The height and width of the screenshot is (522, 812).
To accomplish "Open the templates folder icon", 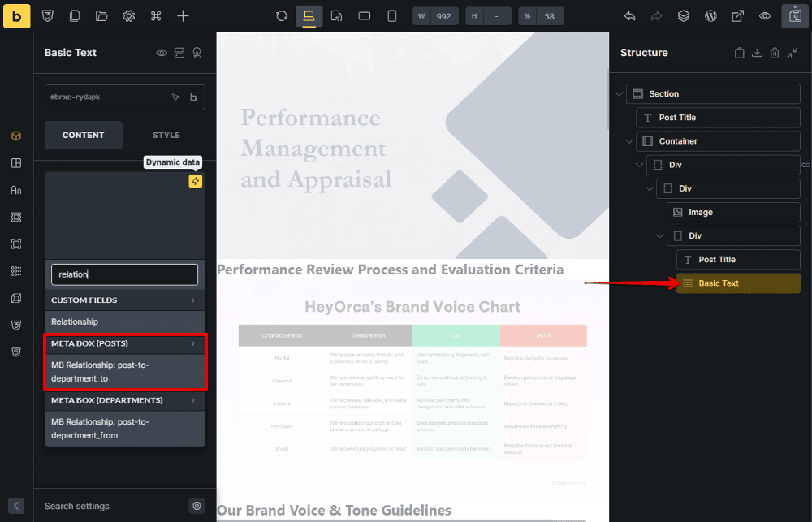I will [x=101, y=16].
